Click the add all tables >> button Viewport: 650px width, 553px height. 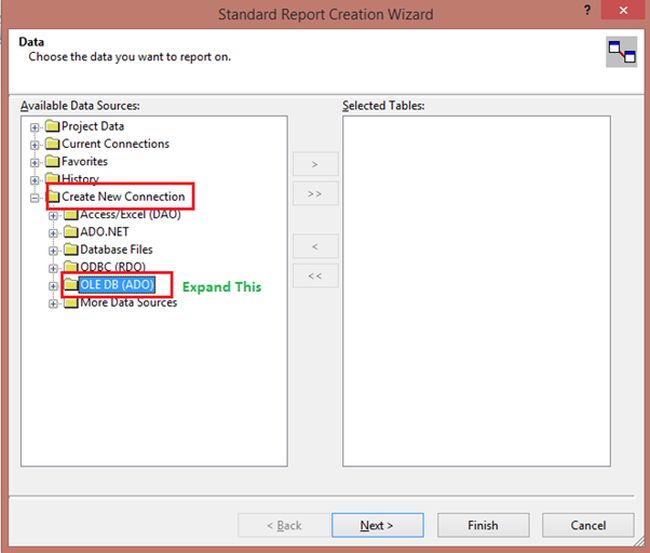pyautogui.click(x=315, y=194)
